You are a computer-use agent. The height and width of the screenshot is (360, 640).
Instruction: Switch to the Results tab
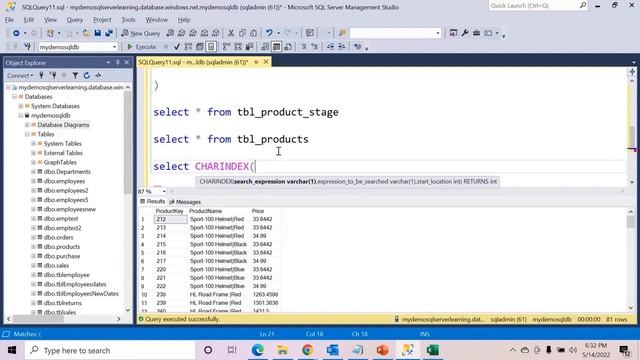(153, 202)
